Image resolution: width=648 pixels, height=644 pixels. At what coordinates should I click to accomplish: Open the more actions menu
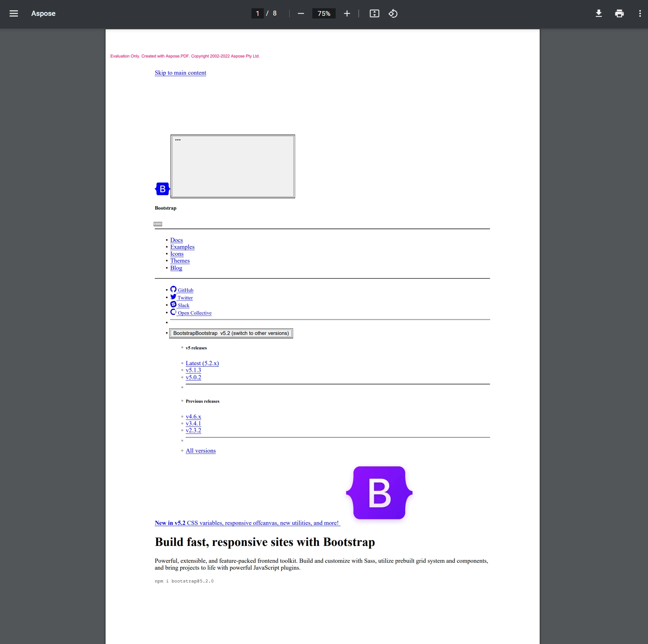[x=640, y=13]
